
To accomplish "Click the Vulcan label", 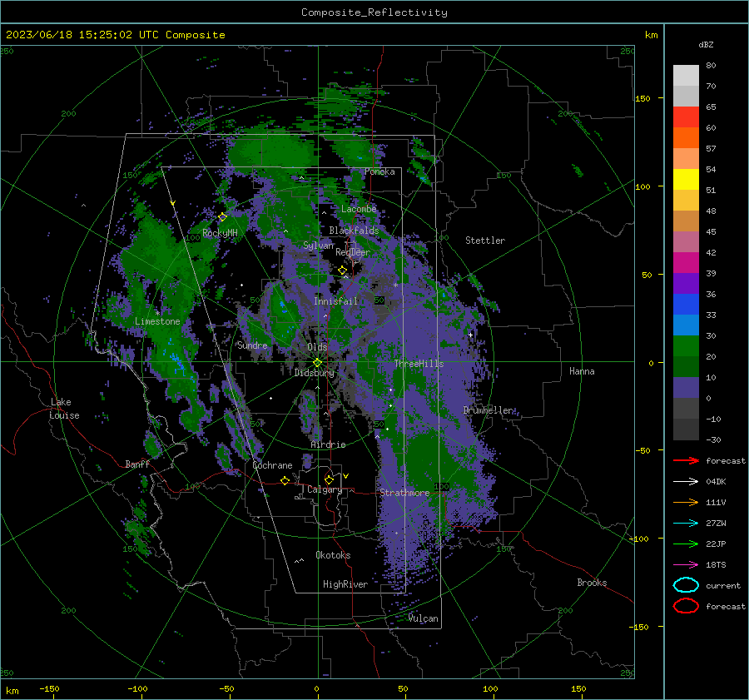I will (423, 618).
